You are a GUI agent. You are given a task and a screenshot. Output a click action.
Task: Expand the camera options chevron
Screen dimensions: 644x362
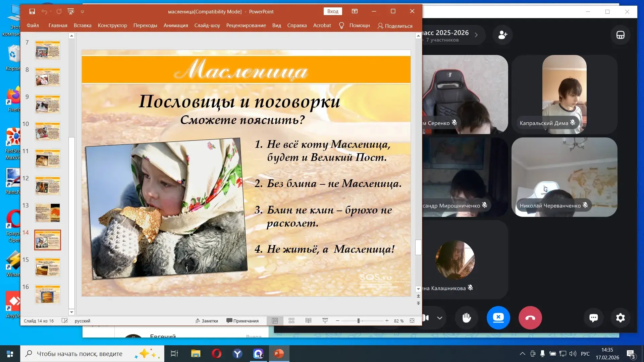pos(440,318)
